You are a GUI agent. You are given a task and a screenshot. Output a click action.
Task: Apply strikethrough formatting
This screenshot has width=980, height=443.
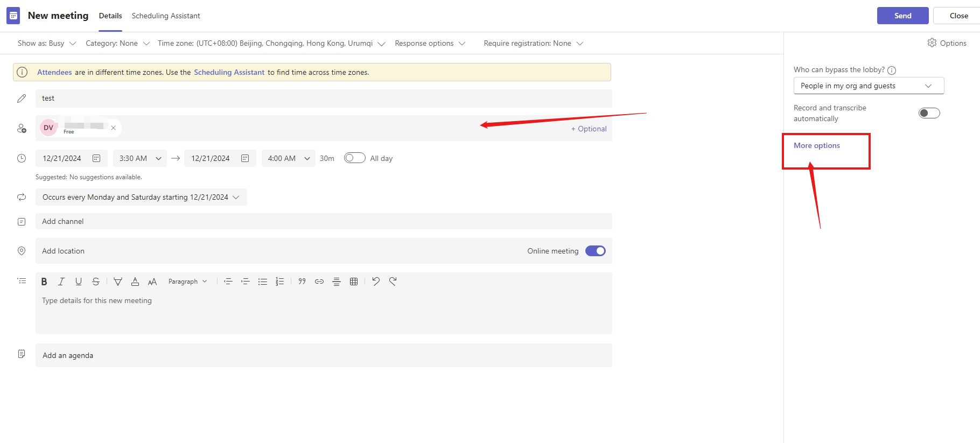click(x=96, y=282)
